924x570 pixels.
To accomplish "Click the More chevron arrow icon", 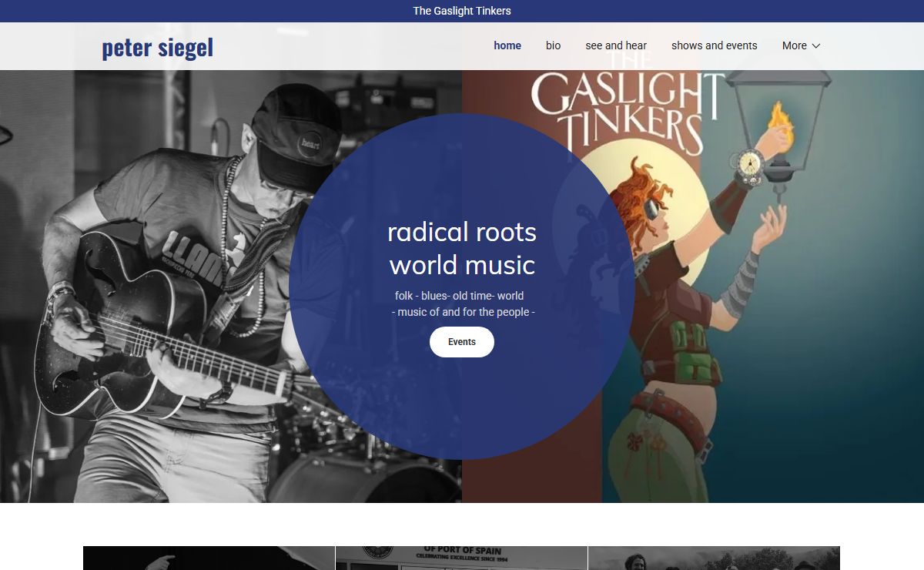I will [816, 46].
